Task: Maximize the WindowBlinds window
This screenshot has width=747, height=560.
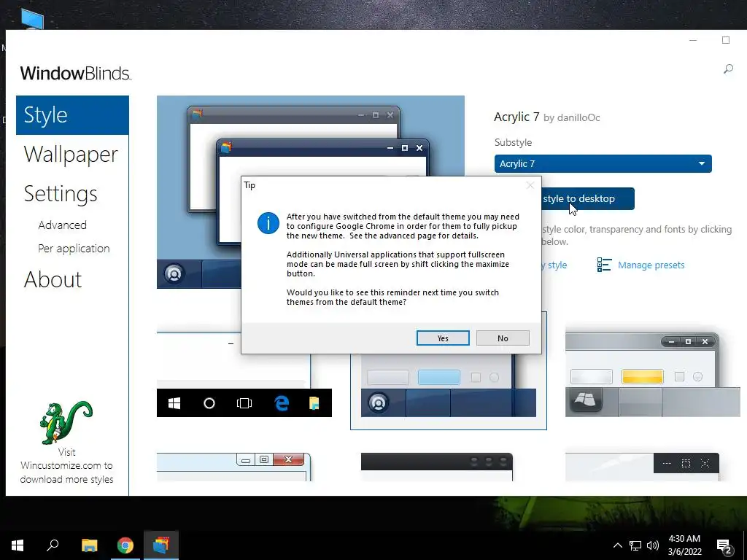Action: 726,40
